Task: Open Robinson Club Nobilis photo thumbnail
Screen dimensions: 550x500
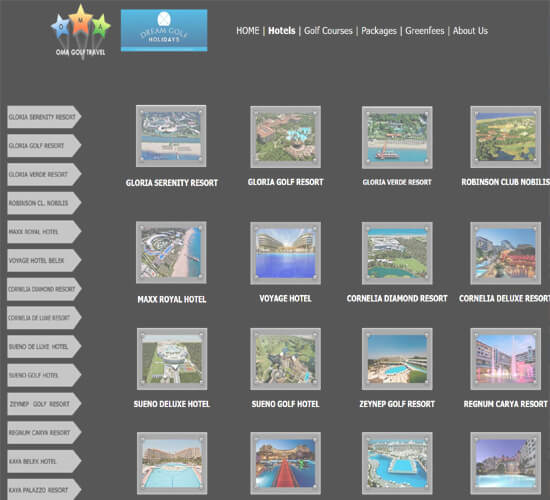Action: coord(505,137)
